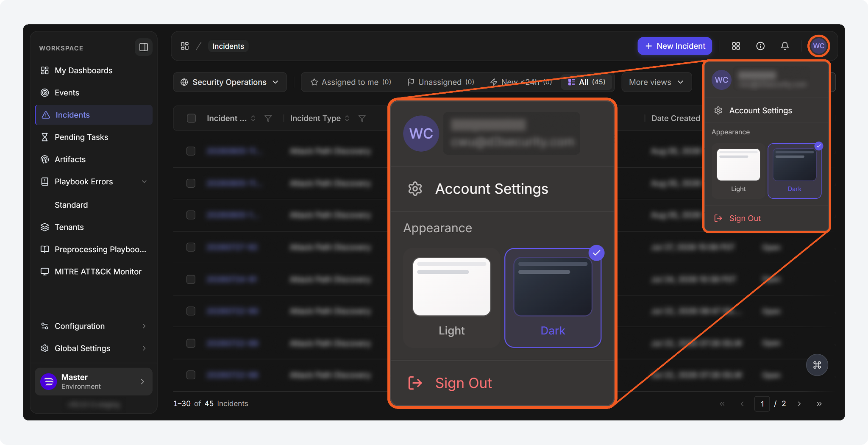868x445 pixels.
Task: Toggle the select-all checkbox in table header
Action: [191, 118]
